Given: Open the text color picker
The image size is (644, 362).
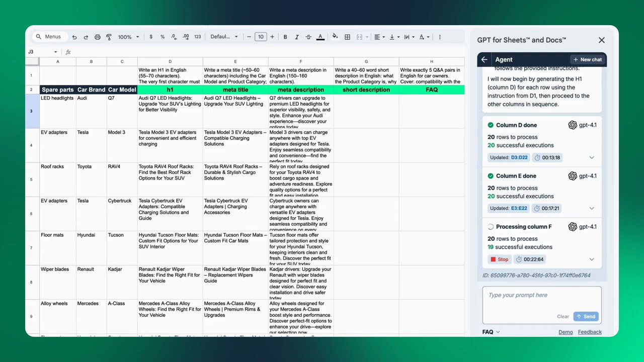Looking at the screenshot, I should (x=320, y=37).
